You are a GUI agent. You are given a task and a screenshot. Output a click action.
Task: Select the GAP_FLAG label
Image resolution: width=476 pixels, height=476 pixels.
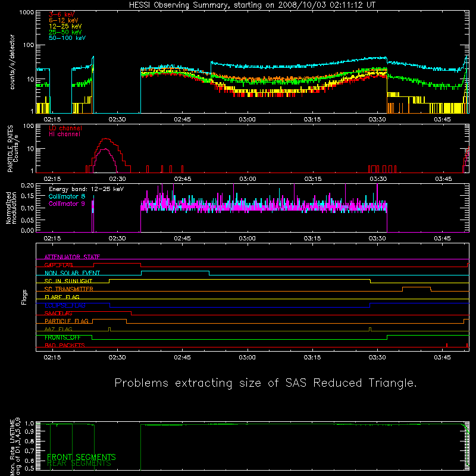pos(58,265)
